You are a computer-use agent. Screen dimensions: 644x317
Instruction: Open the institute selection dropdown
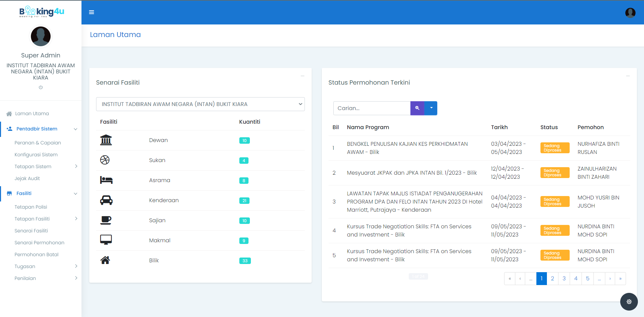click(x=200, y=104)
